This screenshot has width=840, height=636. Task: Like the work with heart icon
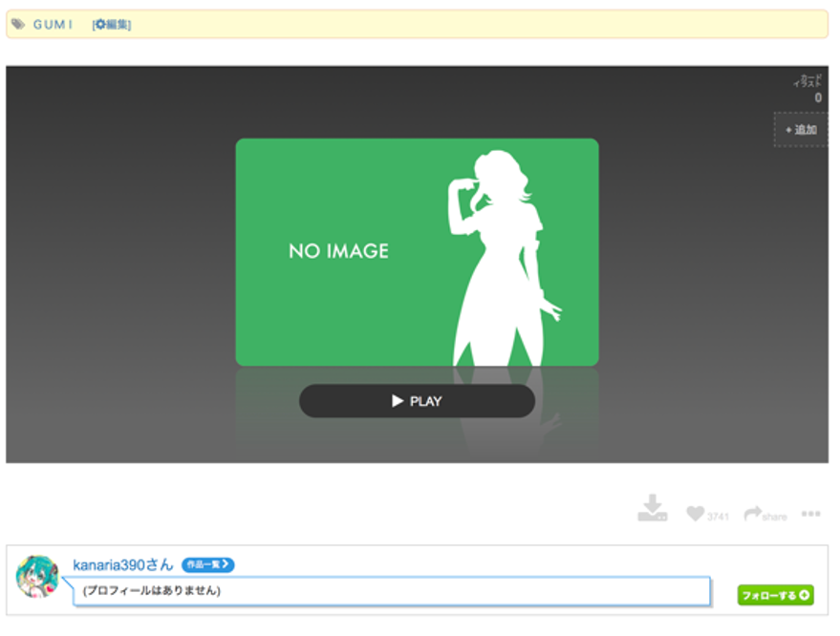[x=696, y=514]
